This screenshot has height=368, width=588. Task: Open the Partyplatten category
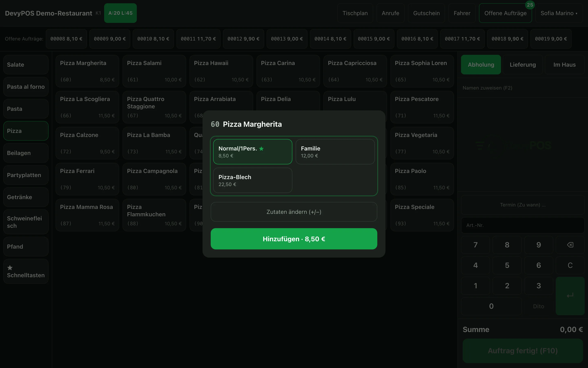26,175
